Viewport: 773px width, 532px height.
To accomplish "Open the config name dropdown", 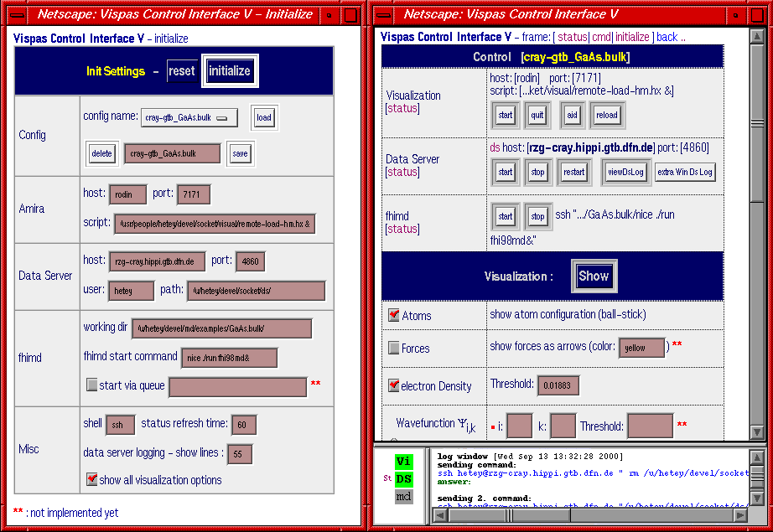I will (189, 118).
